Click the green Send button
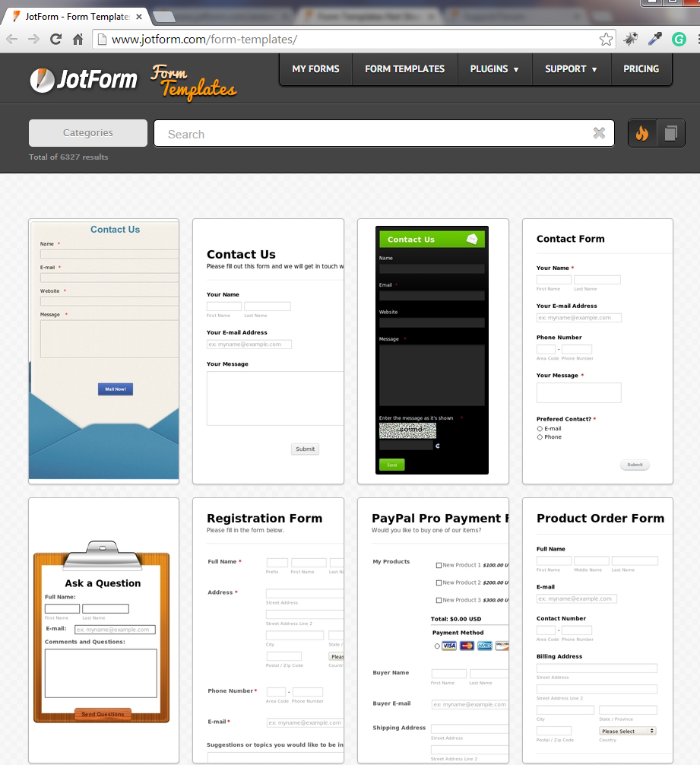Screen dimensions: 700x765 pyautogui.click(x=392, y=465)
